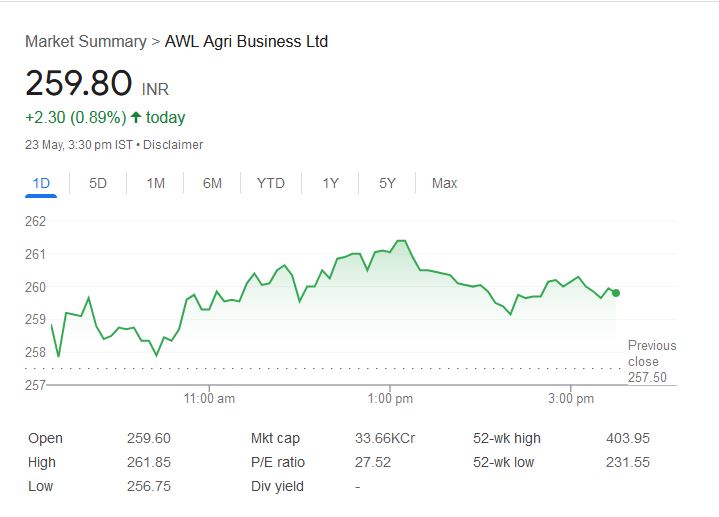View the 5Y price history tab
719x517 pixels.
(x=387, y=183)
